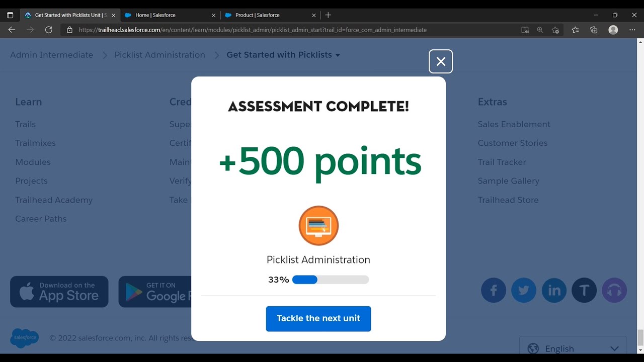Open a new browser tab
Viewport: 644px width, 362px height.
[x=328, y=15]
